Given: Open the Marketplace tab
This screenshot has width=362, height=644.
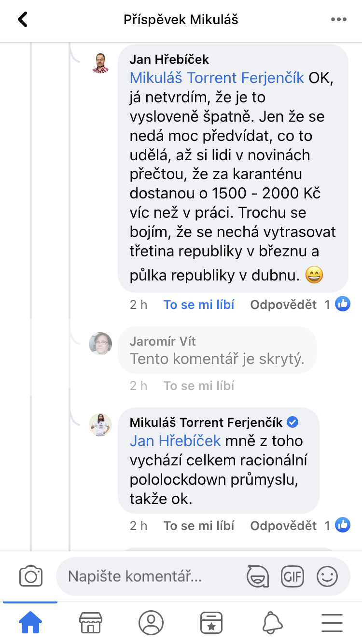Looking at the screenshot, I should point(91,623).
